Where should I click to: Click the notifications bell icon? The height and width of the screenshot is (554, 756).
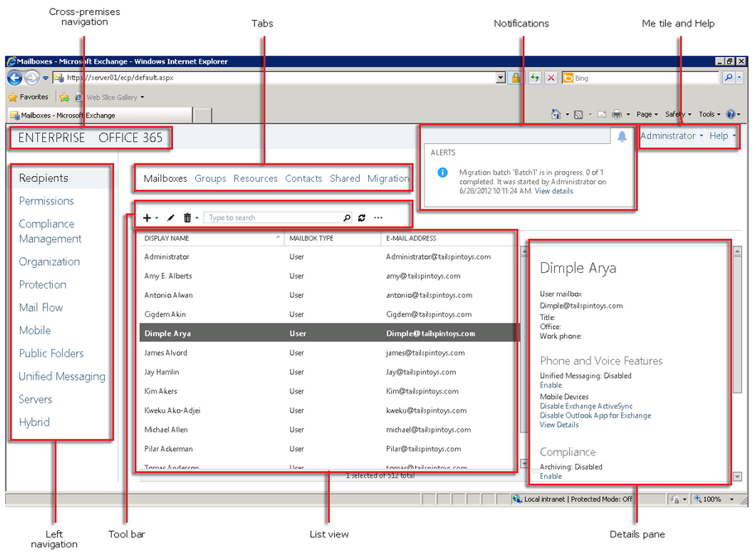coord(622,136)
